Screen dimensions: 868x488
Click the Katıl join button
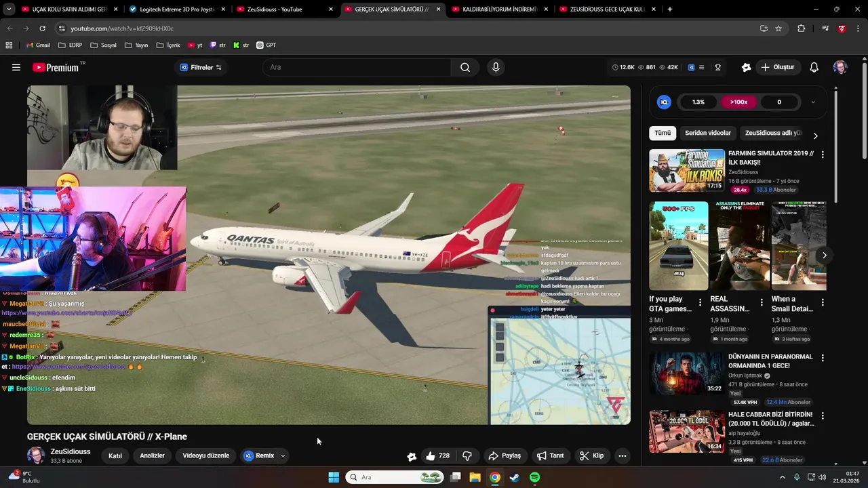[115, 455]
